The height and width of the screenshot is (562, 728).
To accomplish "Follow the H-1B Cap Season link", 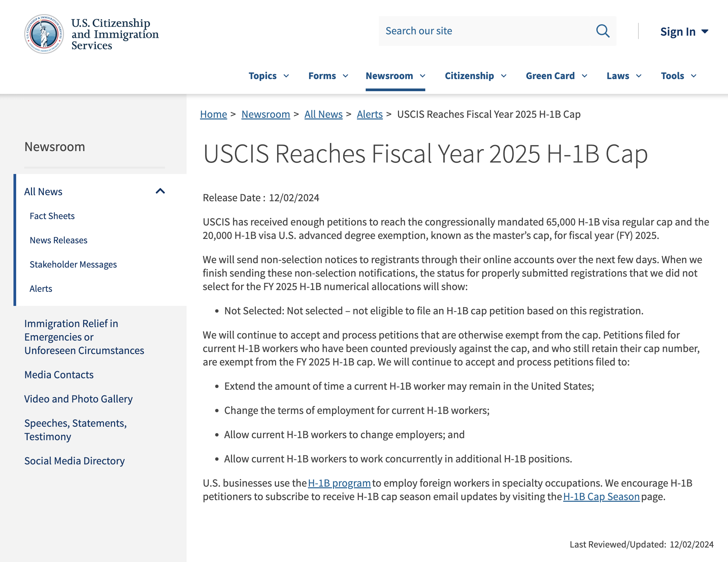I will [x=601, y=497].
